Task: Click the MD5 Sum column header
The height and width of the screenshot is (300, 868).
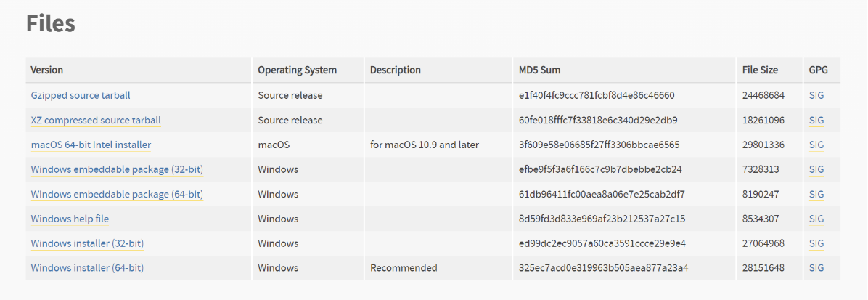Action: [539, 70]
